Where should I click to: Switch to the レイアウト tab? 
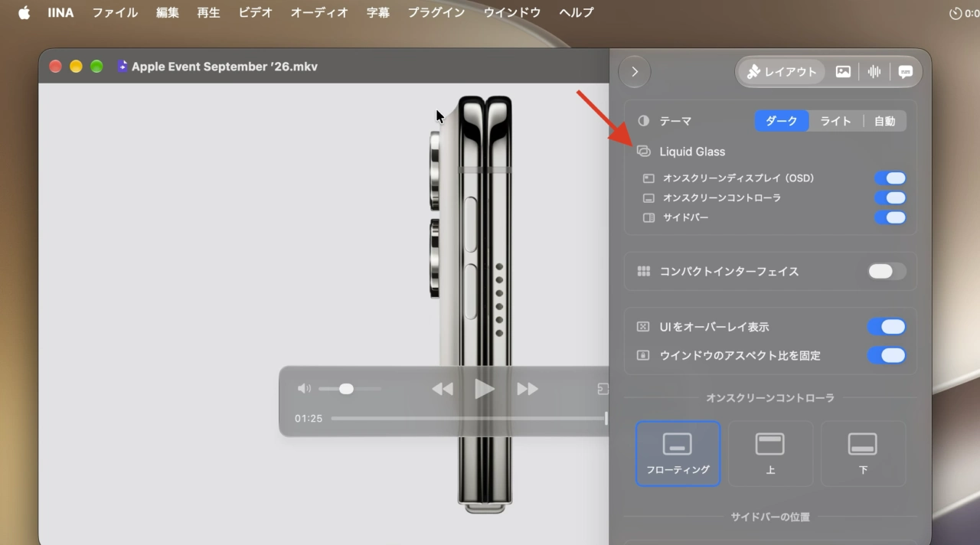(x=782, y=72)
